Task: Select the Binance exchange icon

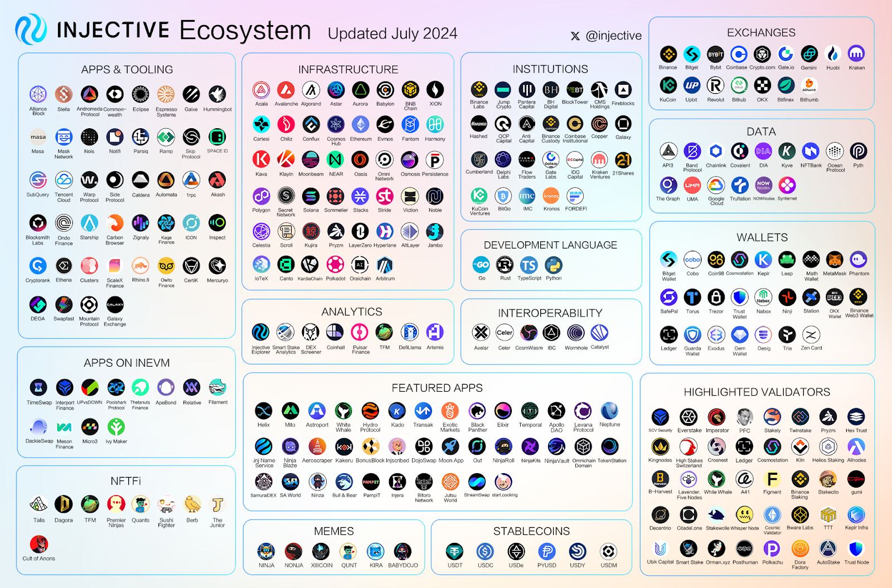Action: pyautogui.click(x=668, y=54)
